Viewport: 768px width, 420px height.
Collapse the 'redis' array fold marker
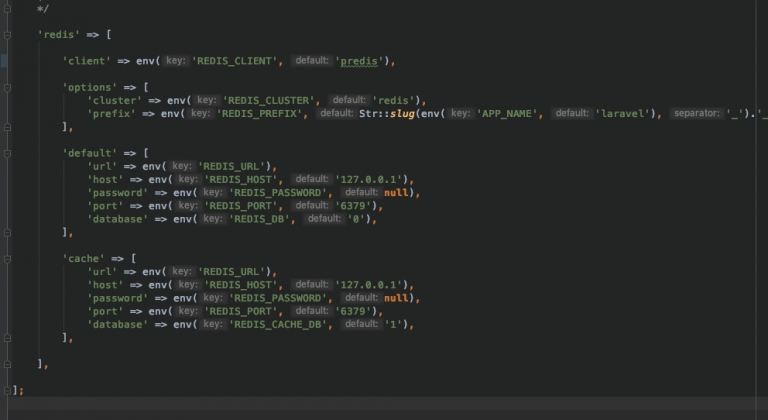[x=7, y=35]
